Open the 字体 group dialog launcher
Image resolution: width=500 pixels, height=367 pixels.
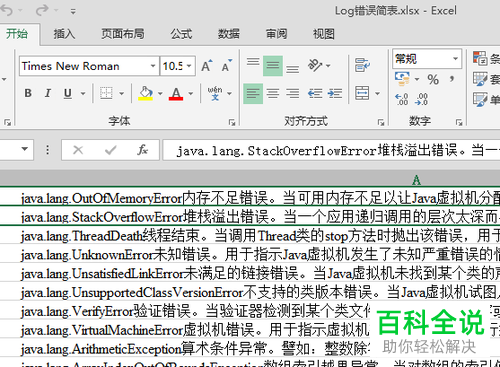pyautogui.click(x=232, y=123)
